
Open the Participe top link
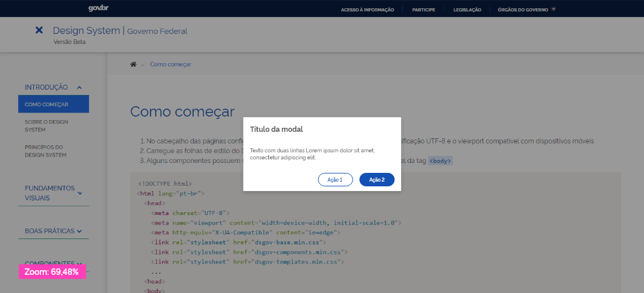[x=423, y=9]
